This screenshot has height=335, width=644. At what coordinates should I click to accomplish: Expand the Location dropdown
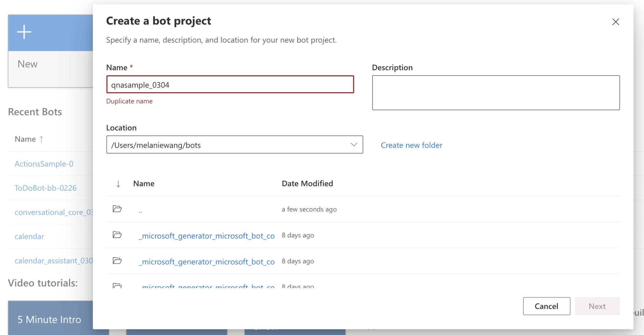[354, 145]
